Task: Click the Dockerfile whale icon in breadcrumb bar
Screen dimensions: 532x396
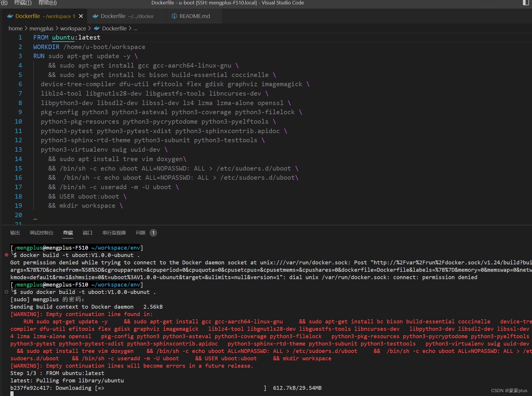Action: point(96,28)
